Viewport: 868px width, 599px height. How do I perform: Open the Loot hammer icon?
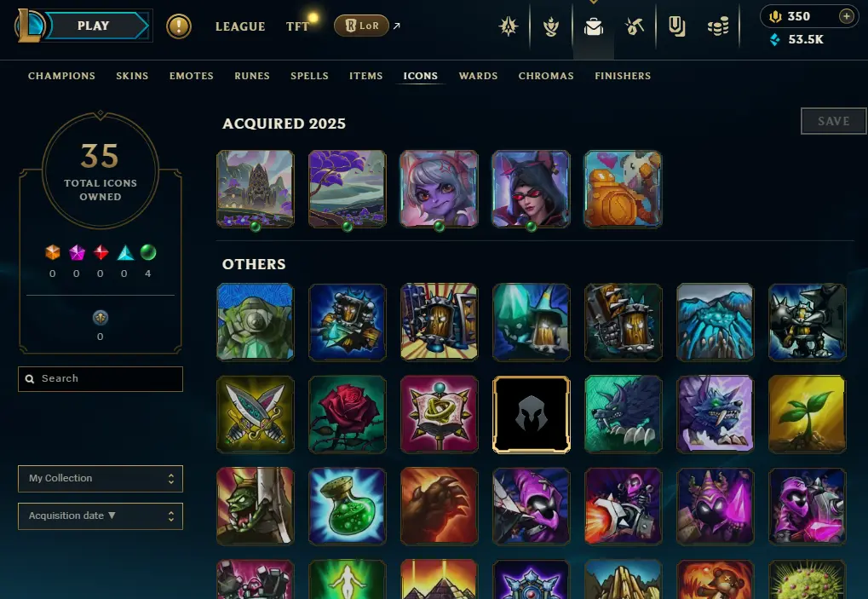coord(635,26)
